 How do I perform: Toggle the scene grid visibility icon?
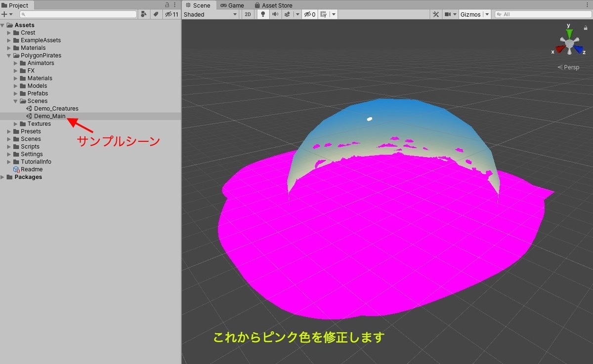324,14
